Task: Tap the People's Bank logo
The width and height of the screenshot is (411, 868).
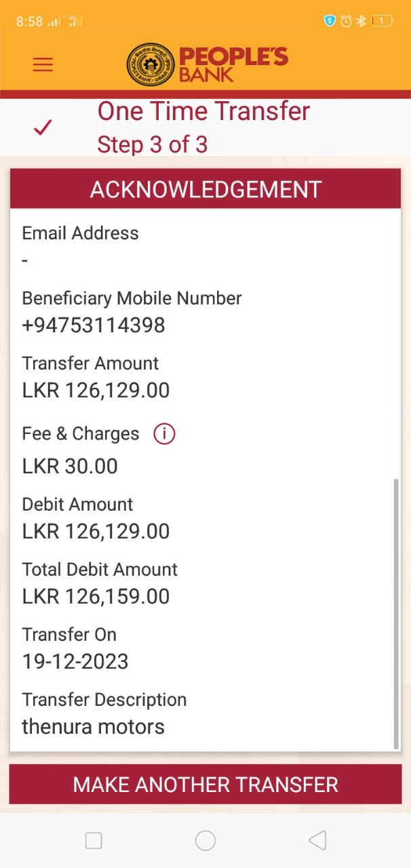Action: 207,64
